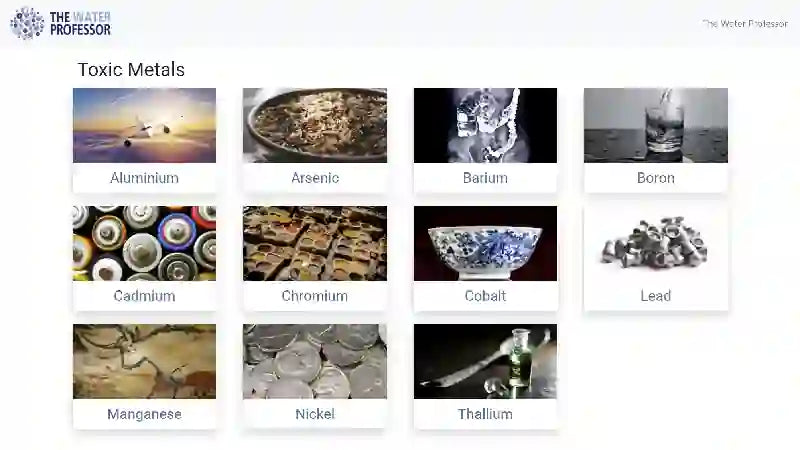Click the Cobalt blue bowl image
The height and width of the screenshot is (450, 800).
(x=485, y=243)
